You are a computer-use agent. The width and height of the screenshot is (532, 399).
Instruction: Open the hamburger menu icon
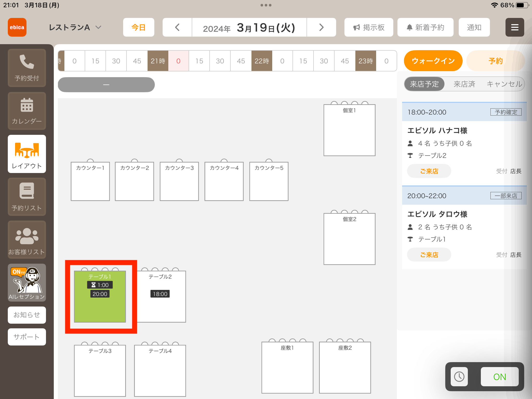515,27
